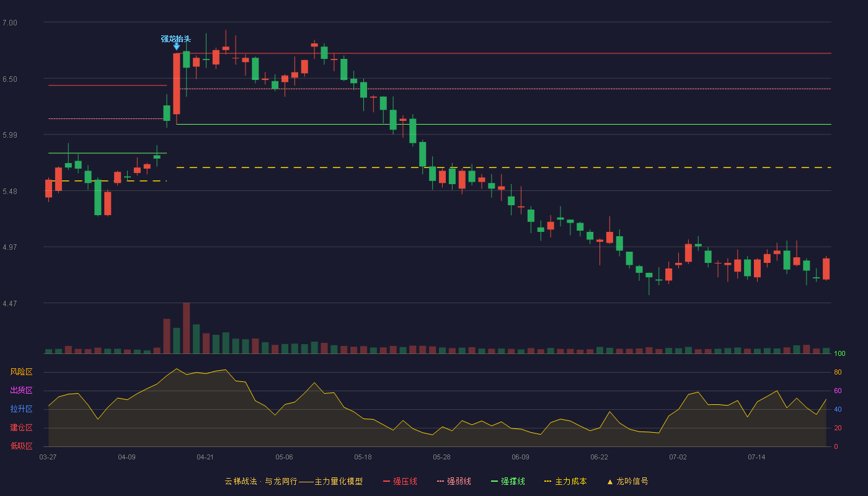868x496 pixels.
Task: Toggle the 强压线 legend entry
Action: point(400,481)
